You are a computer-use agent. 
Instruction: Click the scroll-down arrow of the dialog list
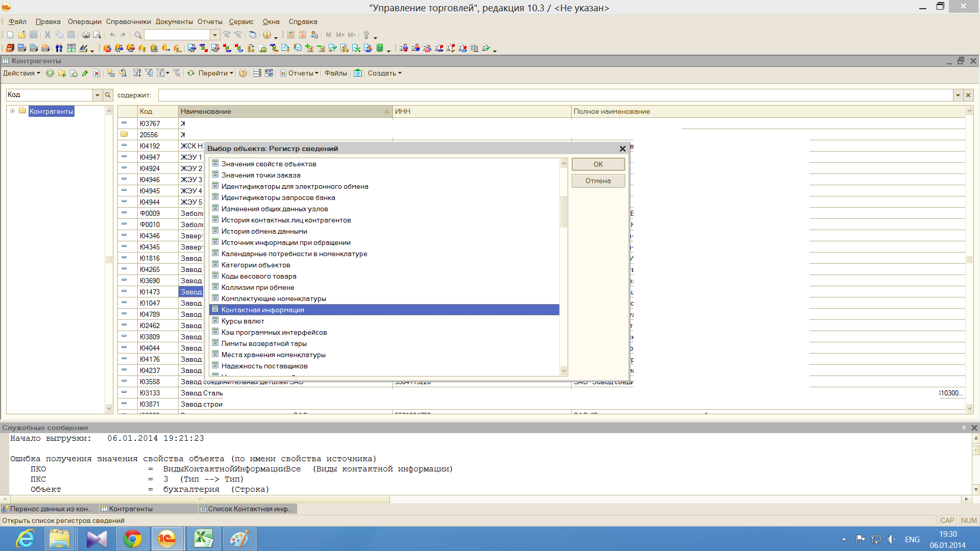(563, 371)
